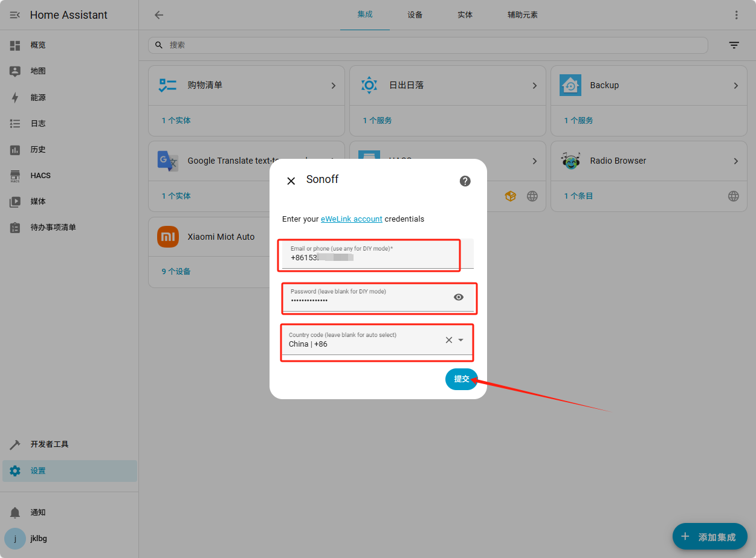Click the Backup integration icon
The image size is (756, 558).
[570, 85]
